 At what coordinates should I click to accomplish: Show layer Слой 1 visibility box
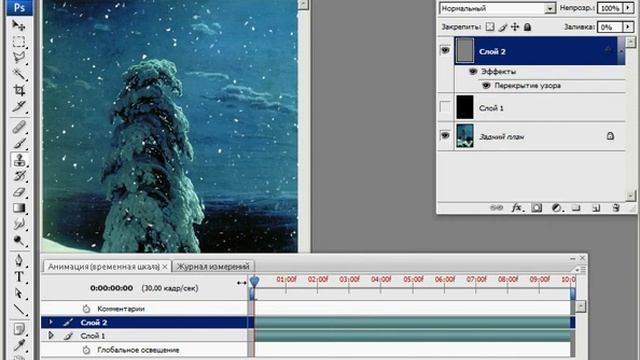(x=445, y=107)
